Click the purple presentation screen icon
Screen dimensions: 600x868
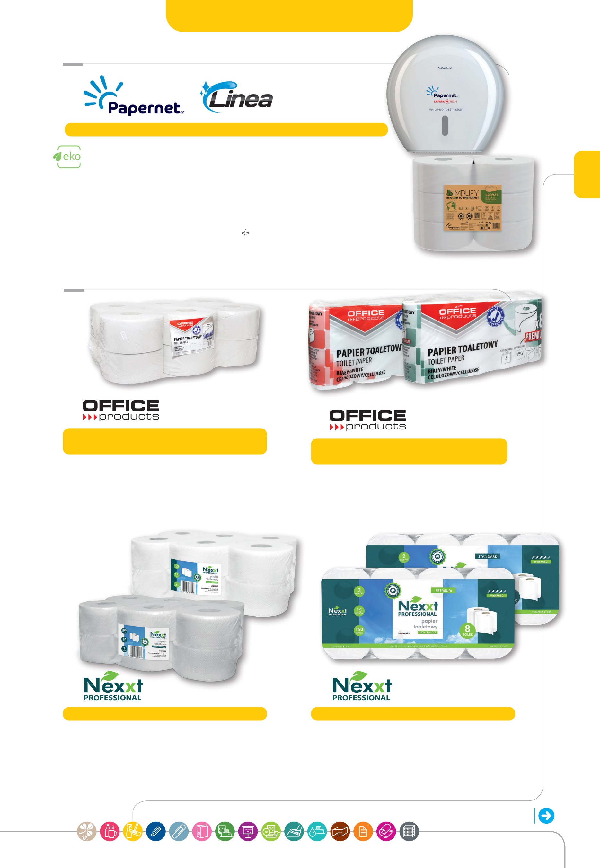(x=248, y=831)
